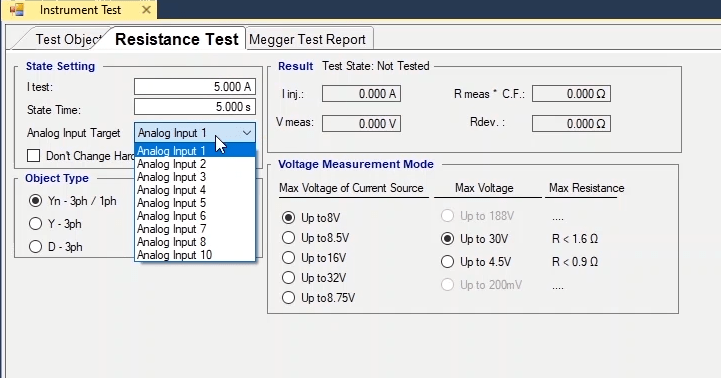This screenshot has width=721, height=378.
Task: Open the Megger Test Report tab
Action: pyautogui.click(x=308, y=40)
